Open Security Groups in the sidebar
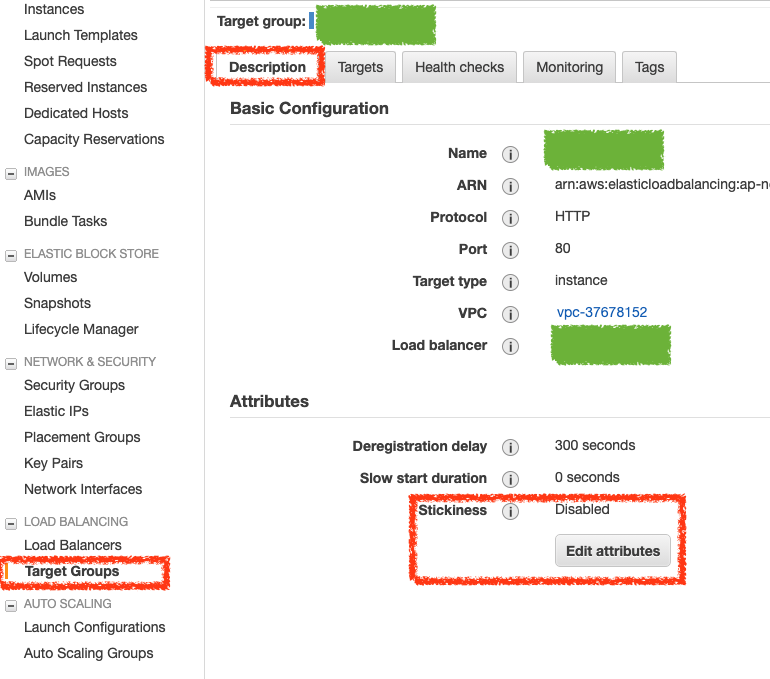This screenshot has height=679, width=770. 75,385
